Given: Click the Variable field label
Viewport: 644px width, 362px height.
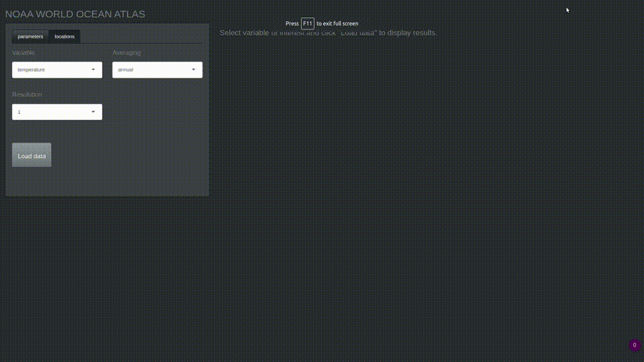Looking at the screenshot, I should [23, 52].
